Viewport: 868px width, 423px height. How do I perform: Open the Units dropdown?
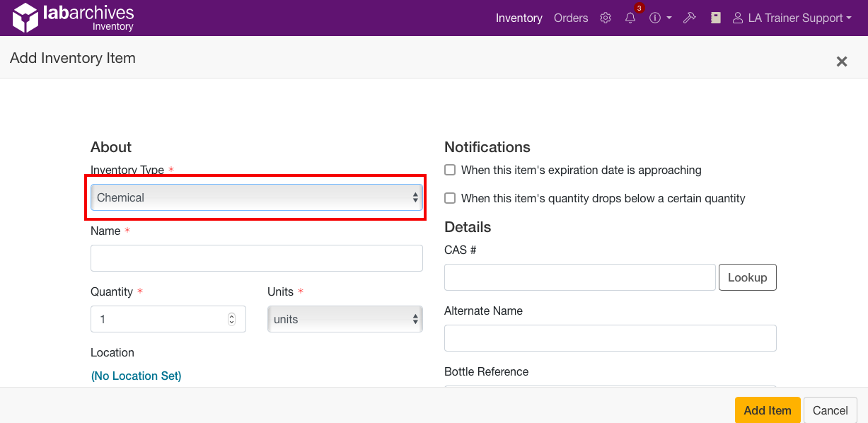click(345, 319)
